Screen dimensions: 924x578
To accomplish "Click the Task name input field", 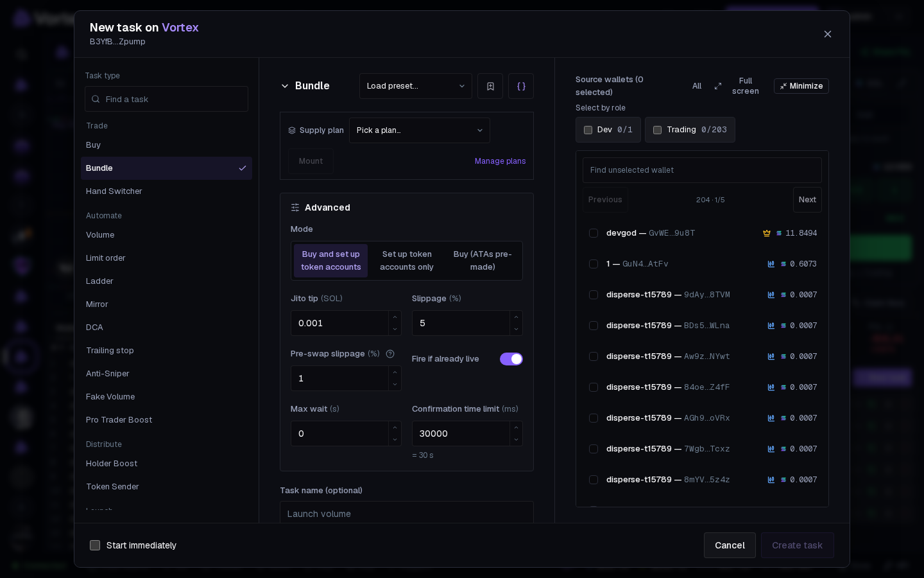I will pyautogui.click(x=407, y=512).
